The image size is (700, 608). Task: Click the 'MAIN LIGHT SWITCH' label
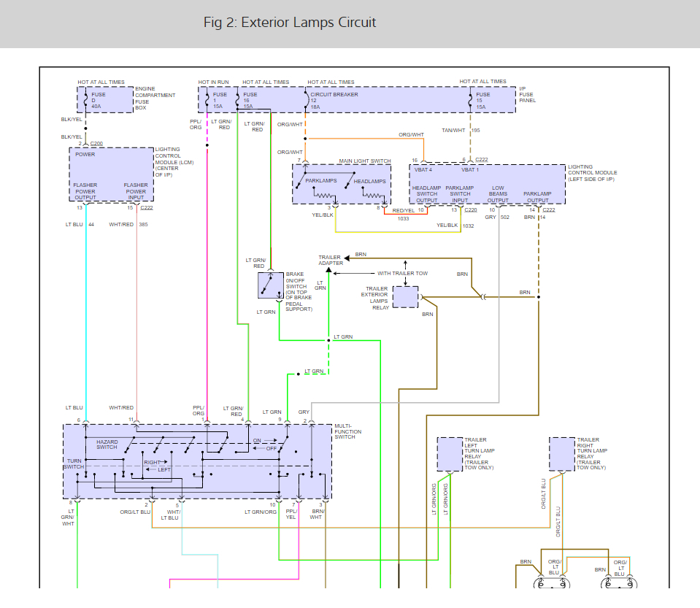click(365, 161)
